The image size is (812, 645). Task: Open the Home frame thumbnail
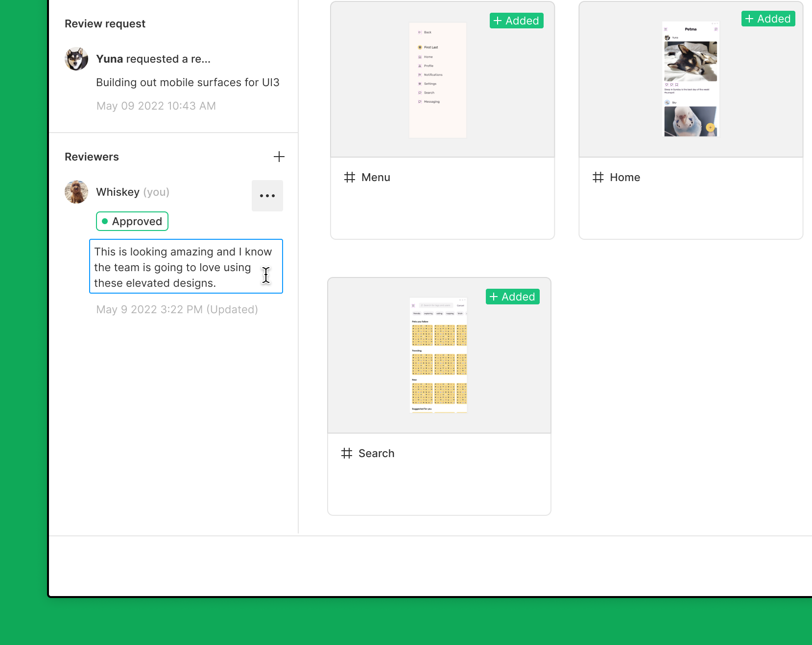[691, 80]
